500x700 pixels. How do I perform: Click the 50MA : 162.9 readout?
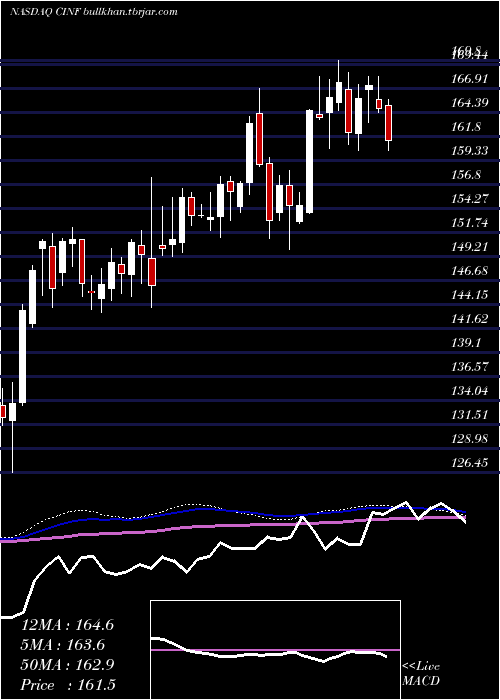coord(67,665)
